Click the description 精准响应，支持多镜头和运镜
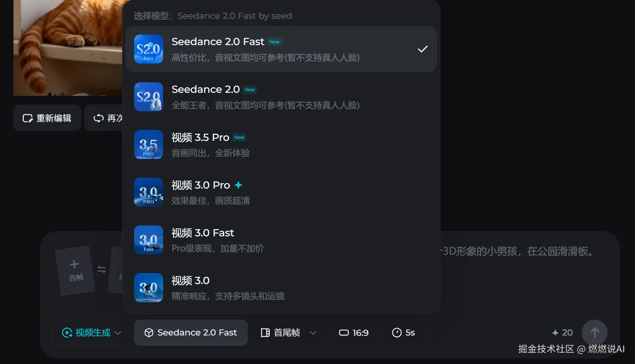The width and height of the screenshot is (635, 364). (228, 296)
